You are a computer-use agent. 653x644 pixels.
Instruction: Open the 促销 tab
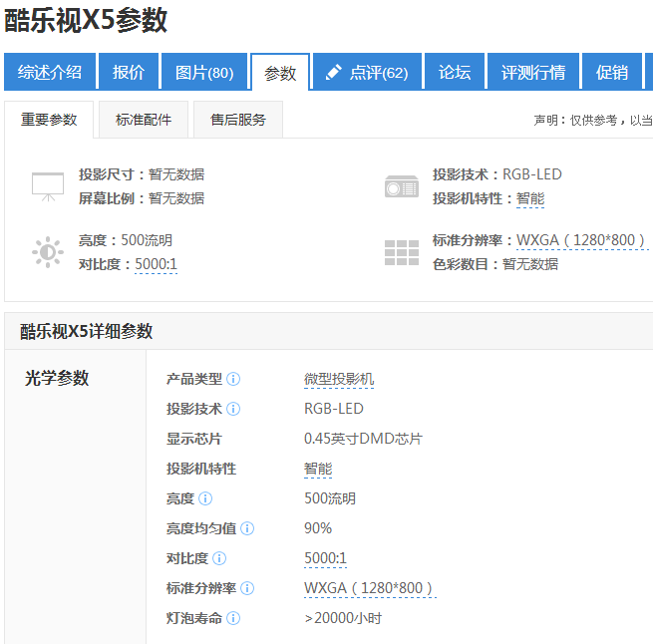pos(612,72)
